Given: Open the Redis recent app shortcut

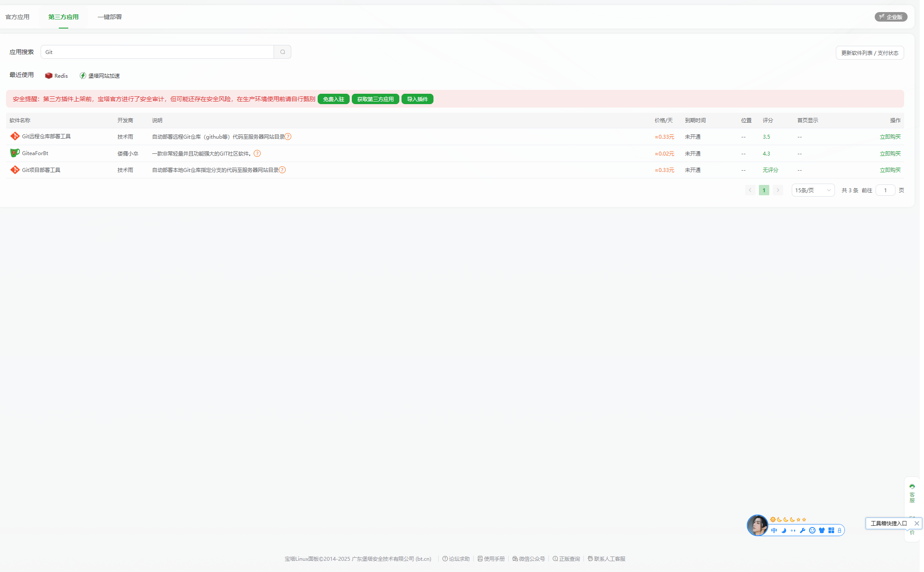Looking at the screenshot, I should pos(57,76).
